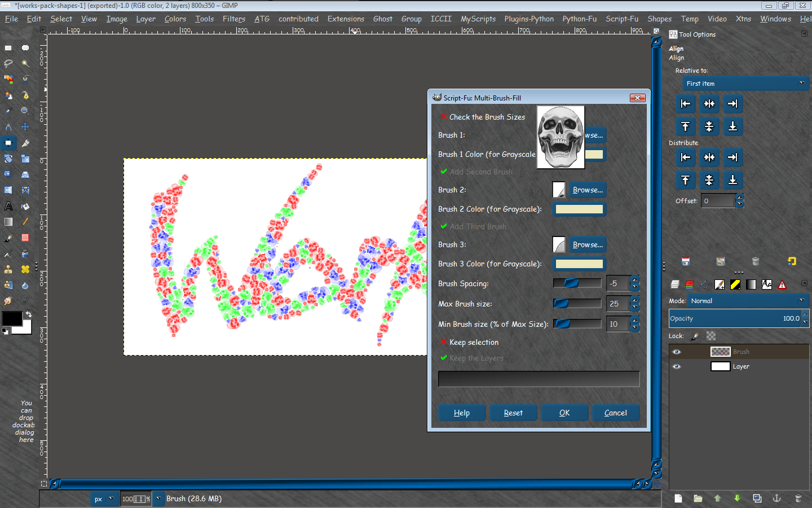Activate the Color Picker eyedropper tool
Viewport: 812px width, 508px height.
(x=8, y=111)
